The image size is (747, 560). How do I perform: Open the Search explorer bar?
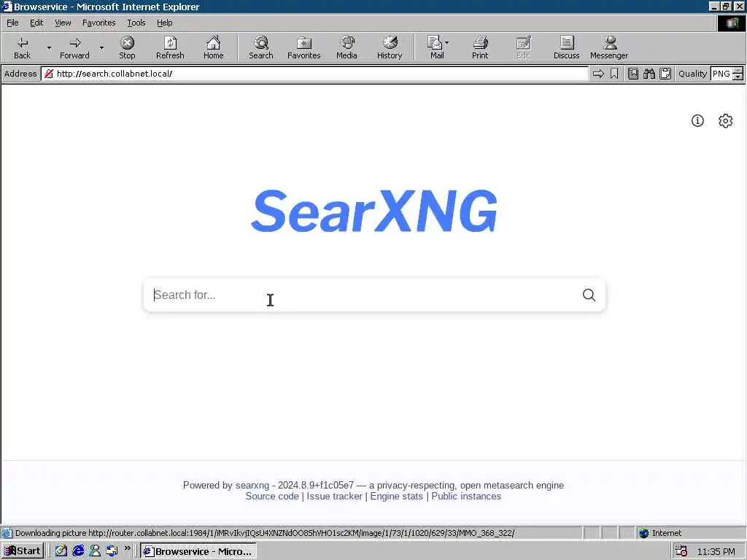tap(261, 47)
